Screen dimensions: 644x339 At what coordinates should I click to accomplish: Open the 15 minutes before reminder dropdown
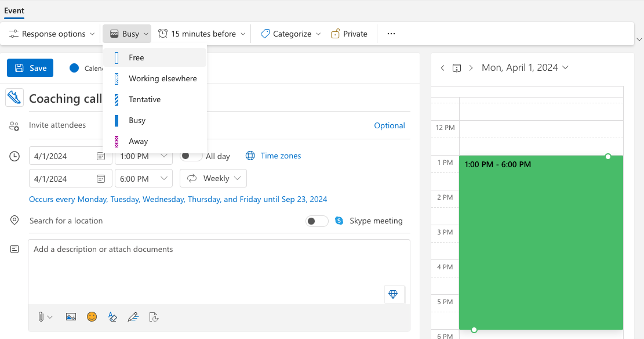[x=202, y=34]
